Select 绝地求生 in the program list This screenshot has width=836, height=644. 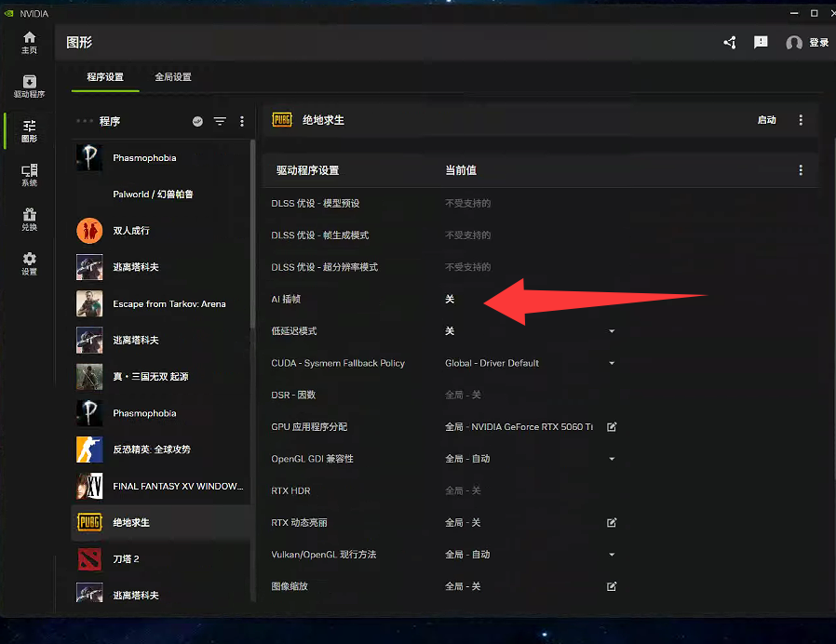(x=160, y=522)
